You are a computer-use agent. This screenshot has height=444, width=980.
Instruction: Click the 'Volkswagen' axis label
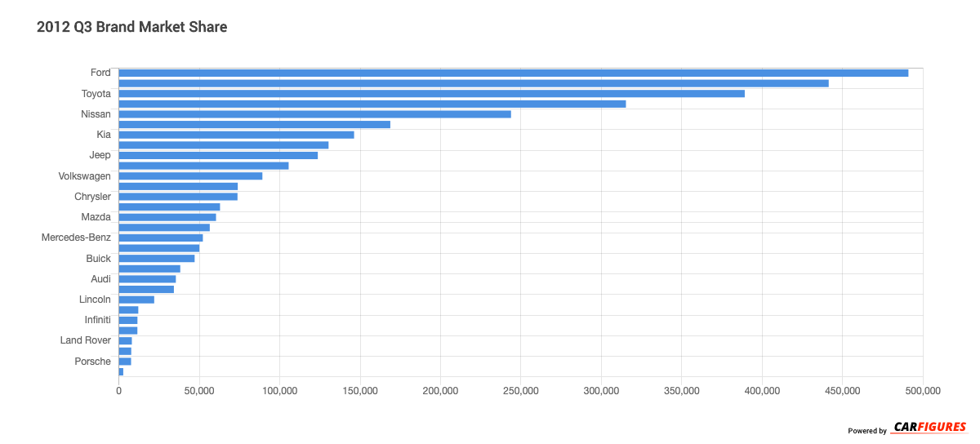point(85,175)
